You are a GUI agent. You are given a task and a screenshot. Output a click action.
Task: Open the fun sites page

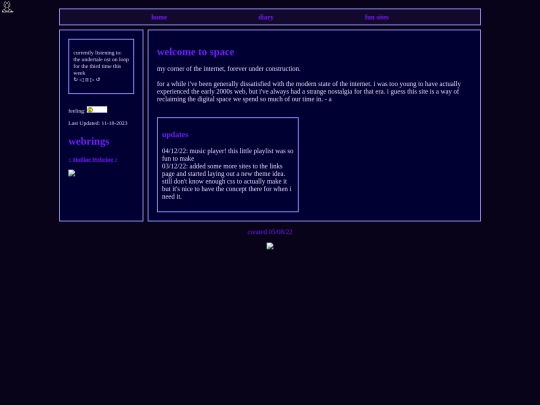tap(377, 17)
